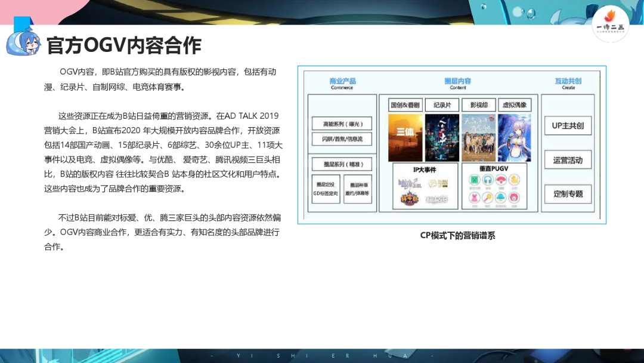Viewport: 644px width, 363px height.
Task: Click the 圈层内容 Content column heading
Action: coord(458,84)
